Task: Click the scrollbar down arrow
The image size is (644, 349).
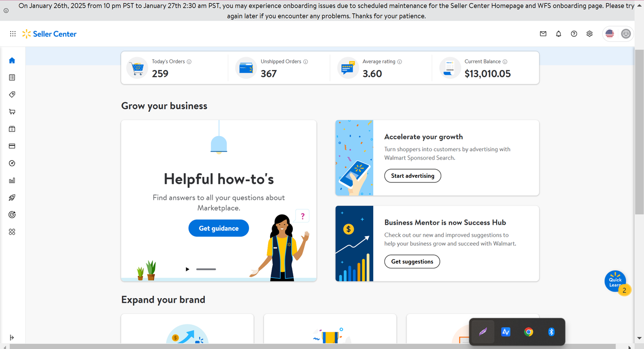Action: pyautogui.click(x=639, y=338)
